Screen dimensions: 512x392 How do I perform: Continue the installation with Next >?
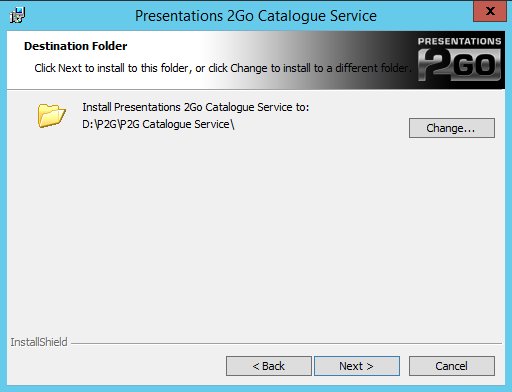pyautogui.click(x=357, y=366)
